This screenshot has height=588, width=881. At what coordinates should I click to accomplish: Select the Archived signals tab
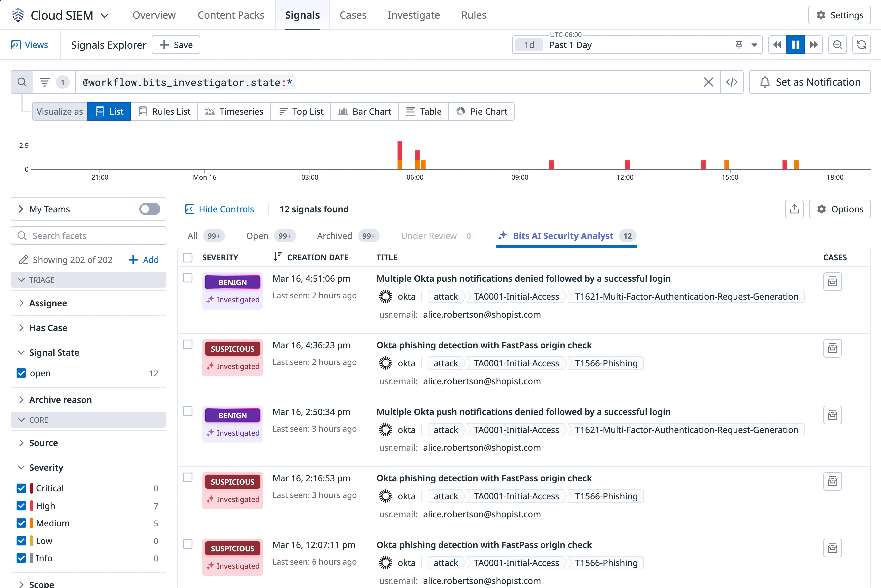coord(334,236)
